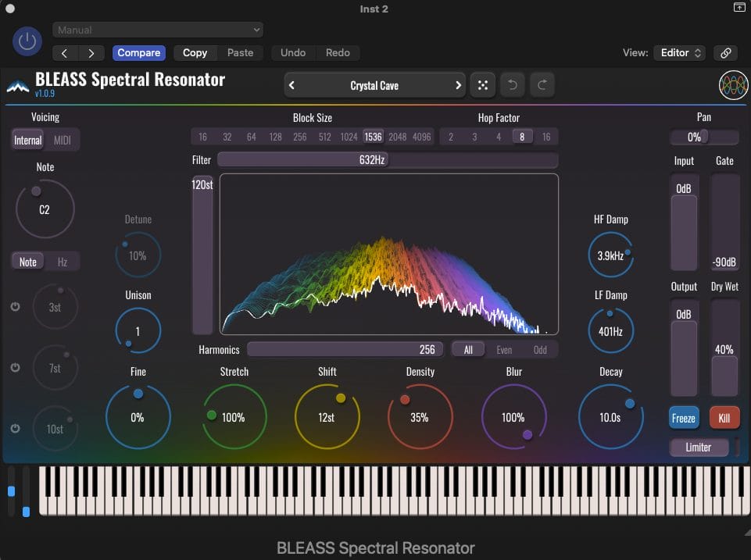Set Block Size to 4096
Viewport: 751px width, 560px height.
coord(421,137)
